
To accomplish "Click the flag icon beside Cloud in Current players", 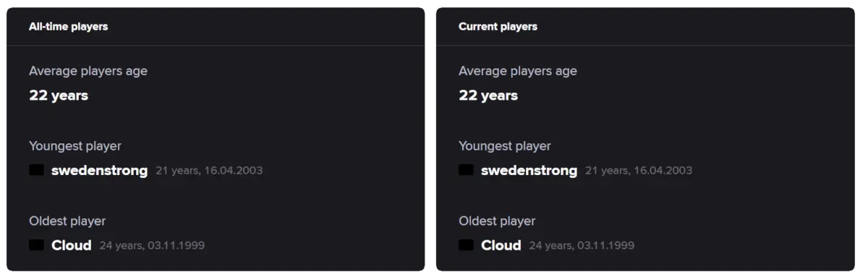I will (x=467, y=245).
